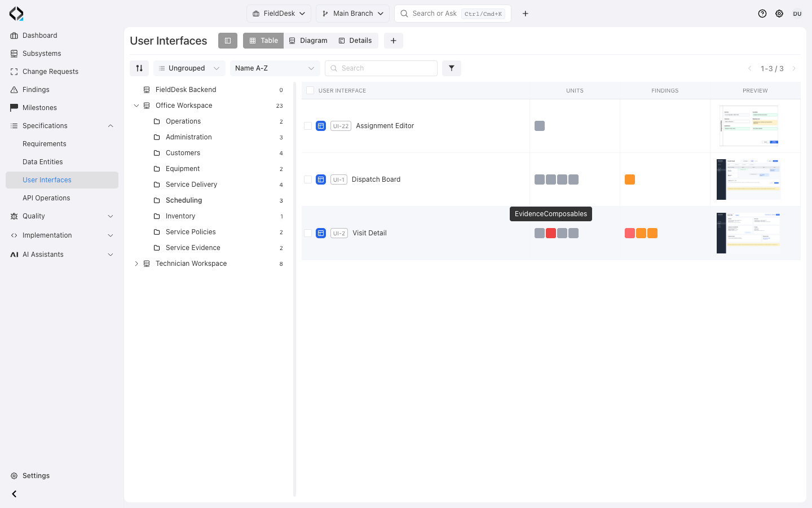Open the Dispatch Board entry
This screenshot has height=508, width=812.
click(376, 179)
